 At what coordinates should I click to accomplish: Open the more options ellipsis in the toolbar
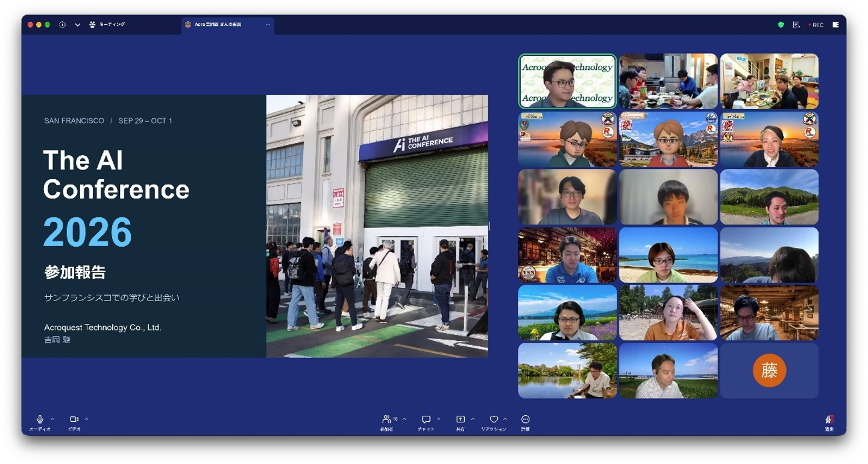[x=526, y=419]
